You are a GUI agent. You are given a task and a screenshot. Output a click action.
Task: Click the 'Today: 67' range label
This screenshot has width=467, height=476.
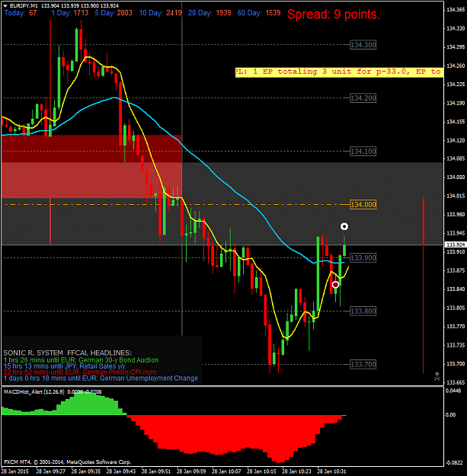tap(21, 13)
